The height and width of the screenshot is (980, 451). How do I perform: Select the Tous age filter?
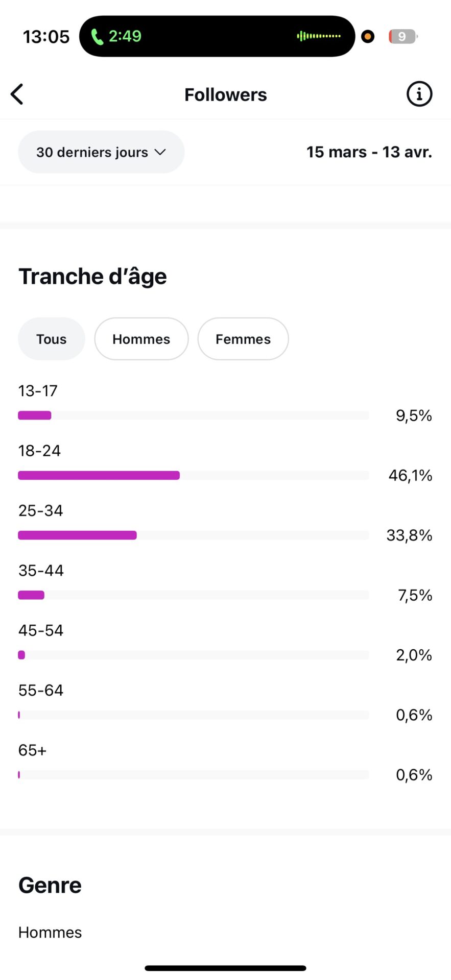(x=51, y=339)
